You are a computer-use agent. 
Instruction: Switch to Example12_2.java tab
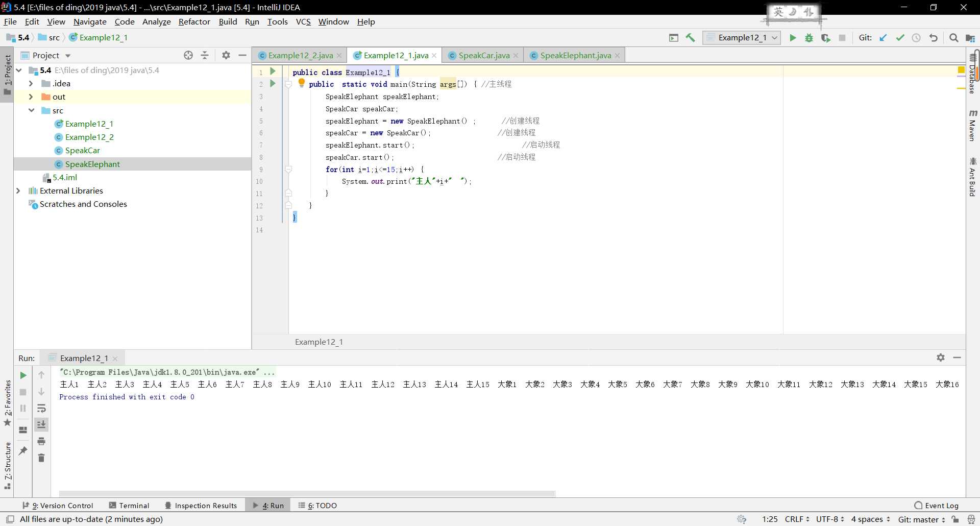[300, 55]
